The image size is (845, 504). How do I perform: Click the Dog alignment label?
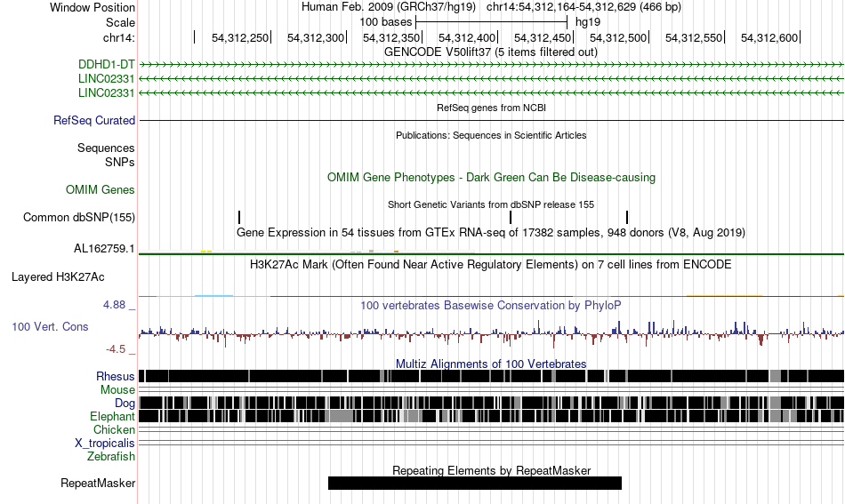click(x=125, y=404)
